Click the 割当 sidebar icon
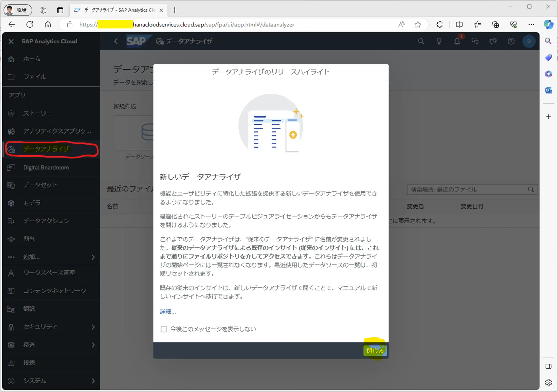This screenshot has height=392, width=558. pos(11,239)
